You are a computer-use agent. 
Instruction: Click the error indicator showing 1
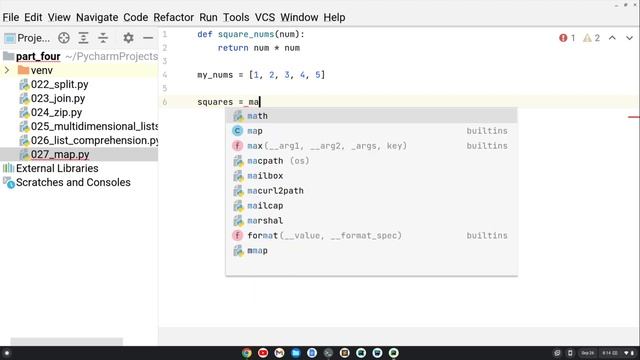pyautogui.click(x=567, y=38)
